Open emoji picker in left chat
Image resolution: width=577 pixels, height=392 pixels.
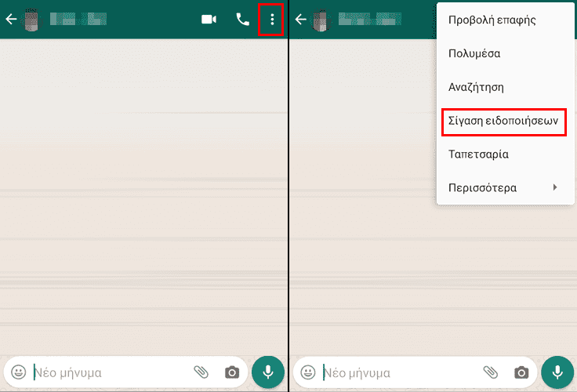[x=18, y=372]
